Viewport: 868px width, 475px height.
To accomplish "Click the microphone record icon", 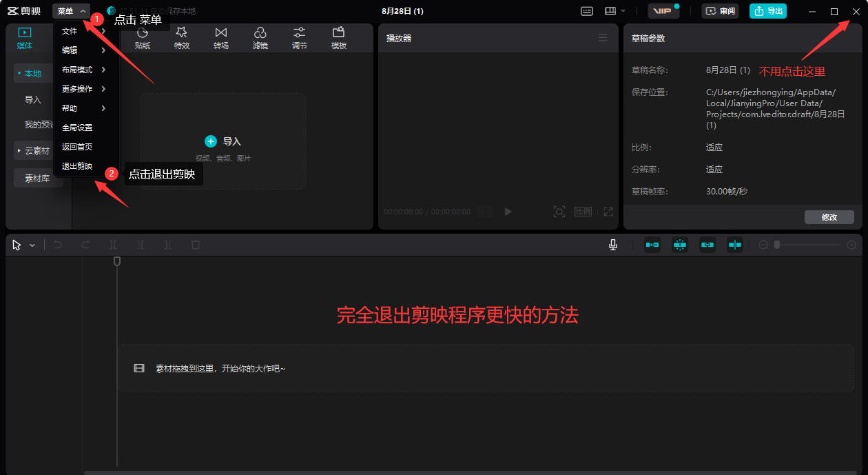I will pyautogui.click(x=613, y=245).
